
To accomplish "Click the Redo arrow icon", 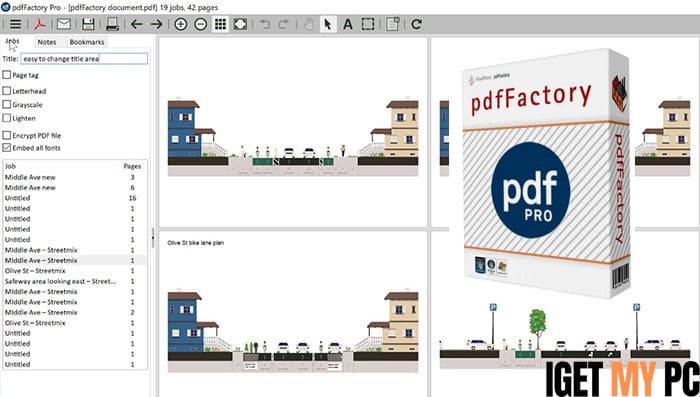I will [284, 24].
